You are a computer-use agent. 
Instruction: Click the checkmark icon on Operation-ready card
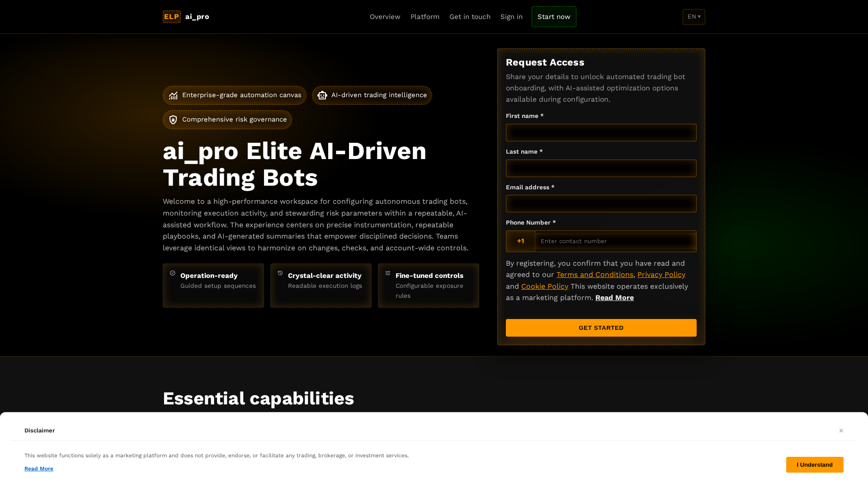pos(173,273)
